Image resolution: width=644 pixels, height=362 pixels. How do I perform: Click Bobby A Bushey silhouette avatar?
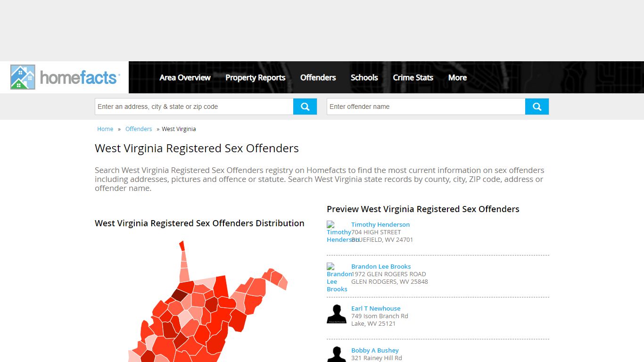(x=337, y=354)
